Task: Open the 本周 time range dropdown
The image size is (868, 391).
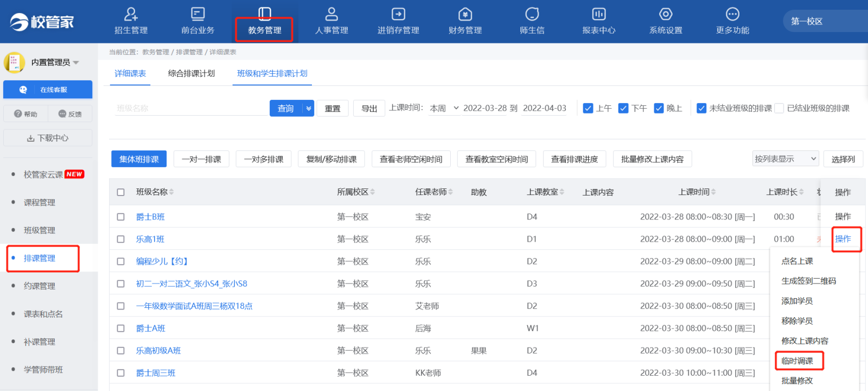Action: coord(444,108)
